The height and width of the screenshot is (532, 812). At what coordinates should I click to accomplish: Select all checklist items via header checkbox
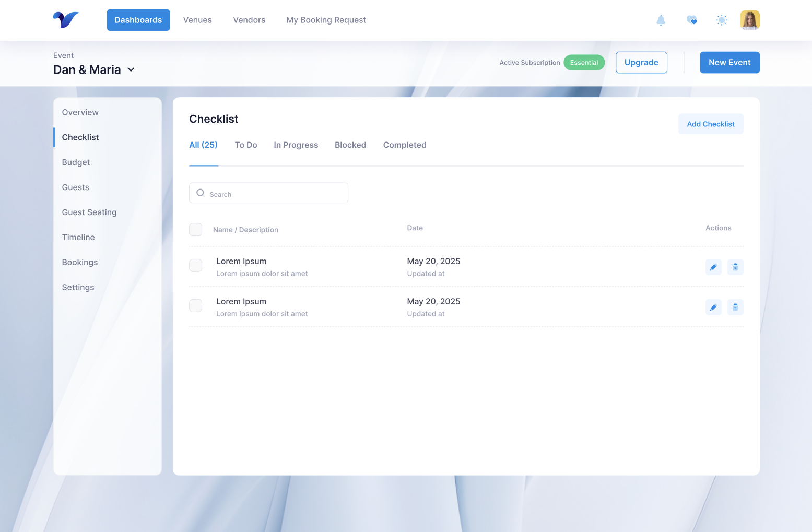point(195,229)
